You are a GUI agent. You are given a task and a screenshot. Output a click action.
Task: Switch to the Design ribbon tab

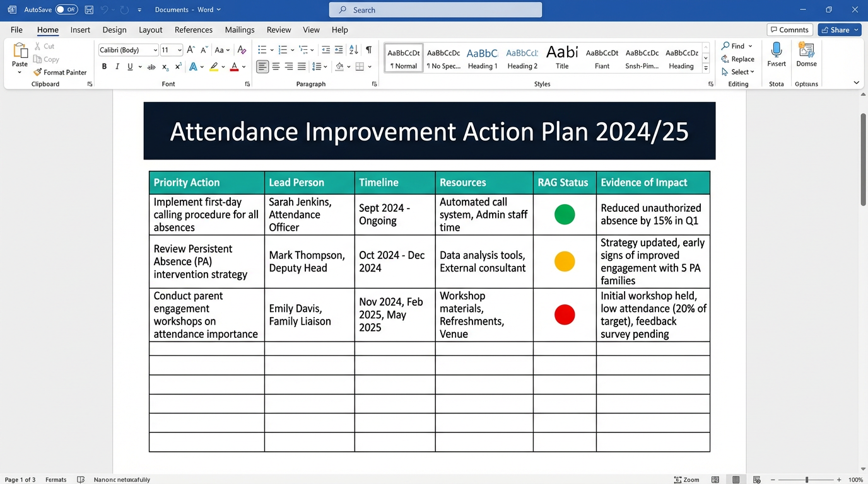[114, 30]
